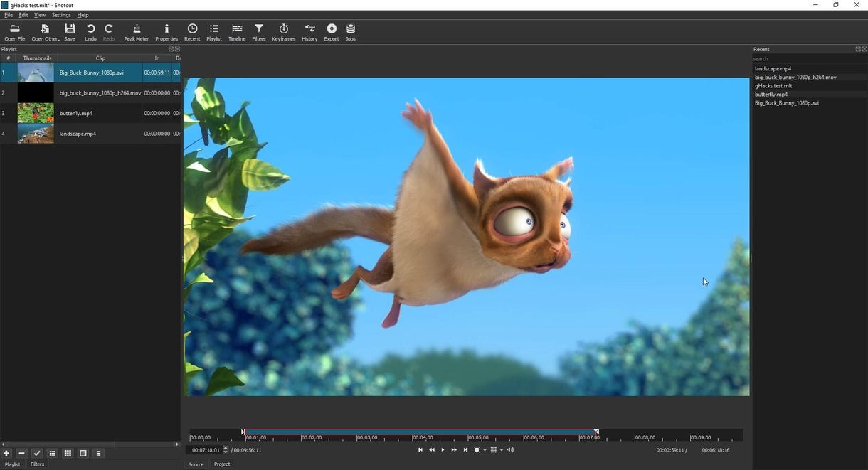Click the checkmark update playlist button
The image size is (868, 470).
pyautogui.click(x=37, y=453)
